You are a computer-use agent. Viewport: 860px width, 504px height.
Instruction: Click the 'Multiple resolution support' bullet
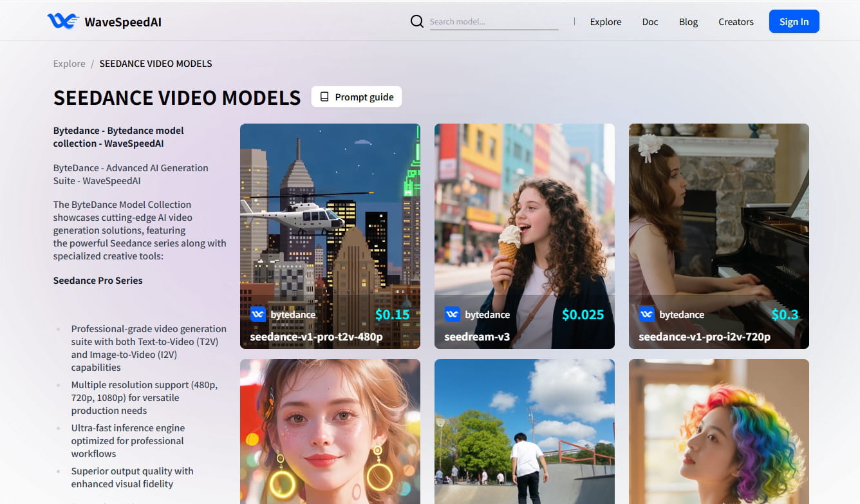click(x=144, y=398)
